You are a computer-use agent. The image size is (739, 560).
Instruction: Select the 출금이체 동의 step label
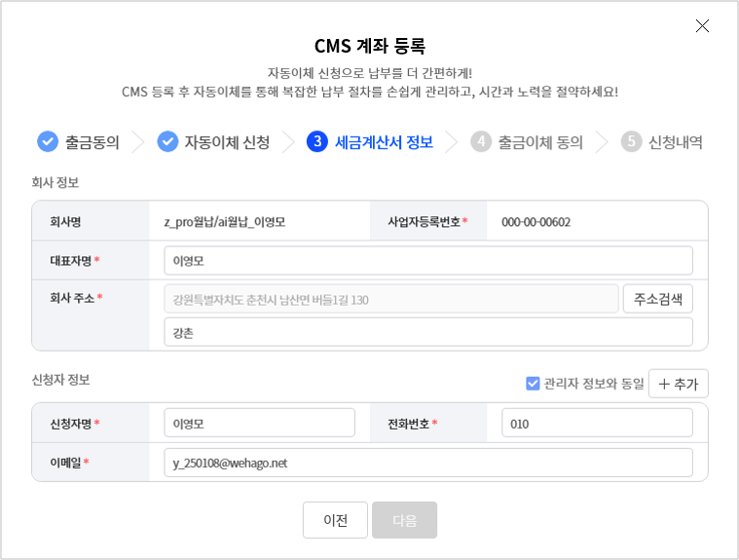click(x=540, y=142)
